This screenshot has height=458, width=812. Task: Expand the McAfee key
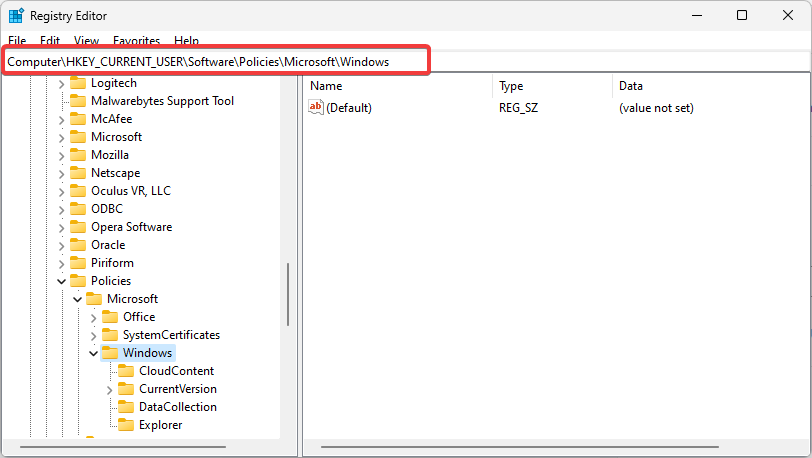click(61, 120)
